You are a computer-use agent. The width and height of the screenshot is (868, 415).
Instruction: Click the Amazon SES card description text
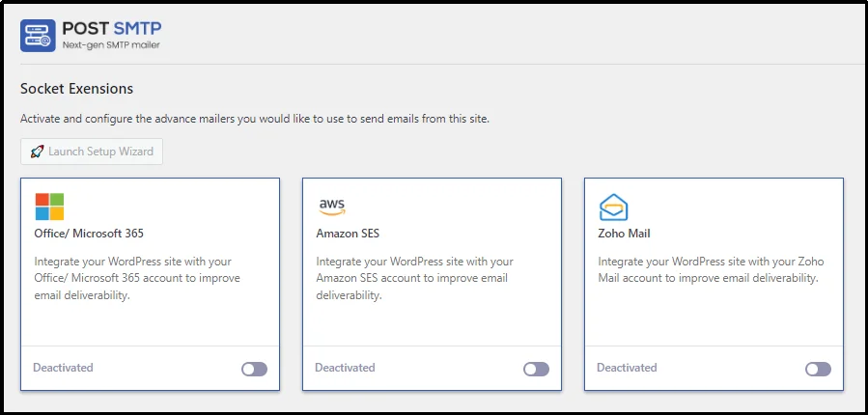point(414,278)
